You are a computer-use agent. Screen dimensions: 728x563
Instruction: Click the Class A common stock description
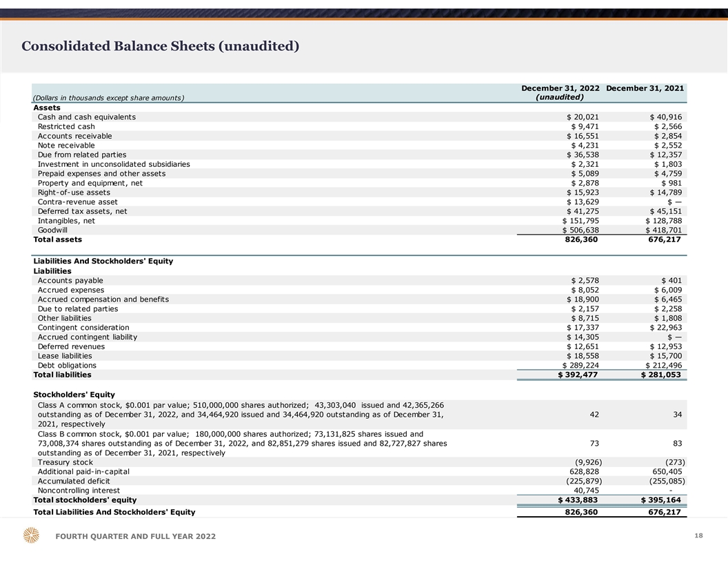point(241,414)
